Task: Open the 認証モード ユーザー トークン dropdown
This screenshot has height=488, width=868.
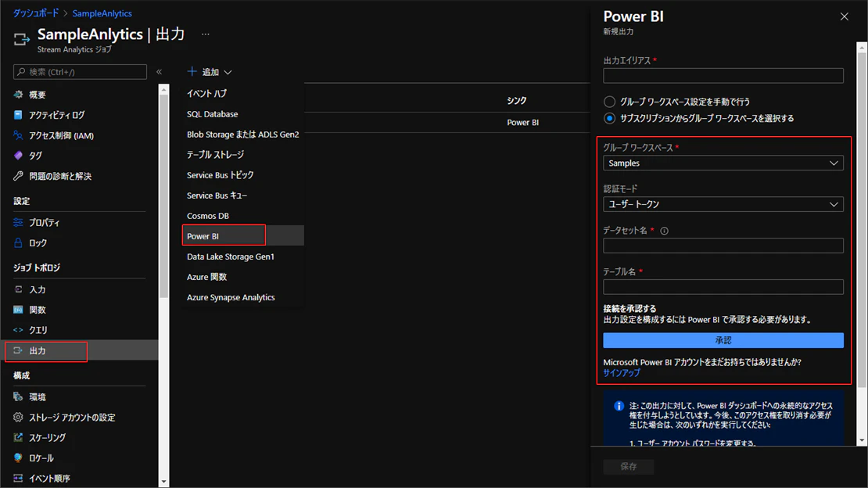Action: click(x=723, y=204)
